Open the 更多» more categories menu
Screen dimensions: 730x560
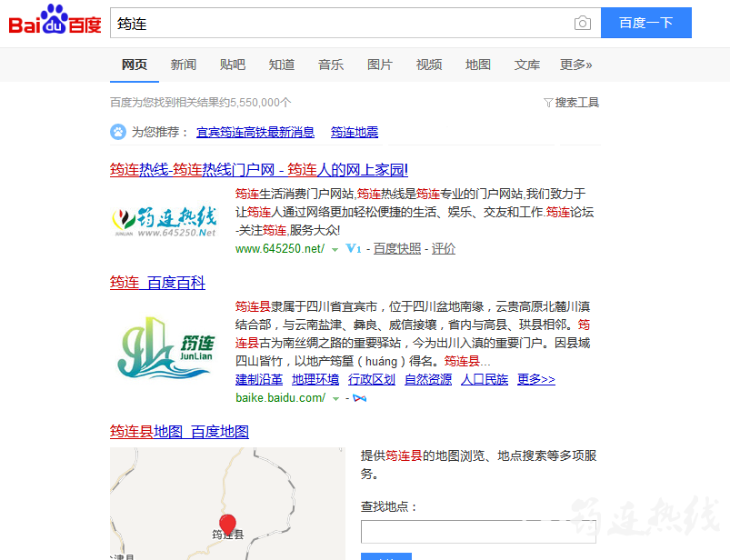click(x=575, y=65)
